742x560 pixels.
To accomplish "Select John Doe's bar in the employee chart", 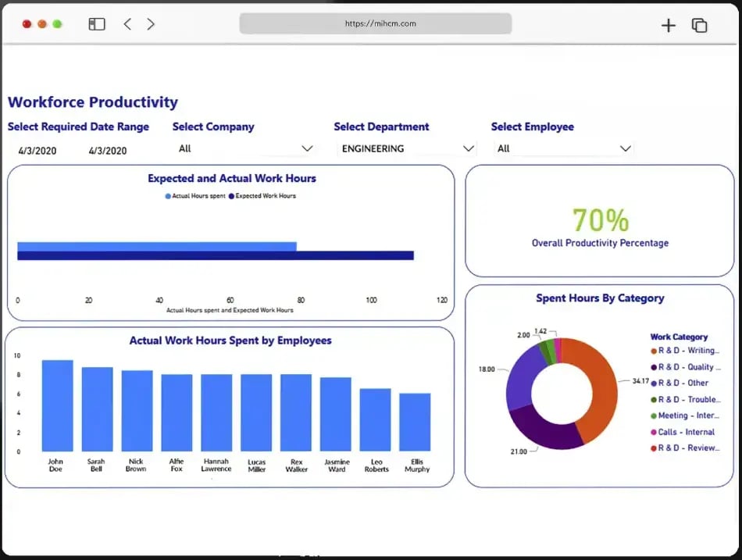I will click(55, 406).
